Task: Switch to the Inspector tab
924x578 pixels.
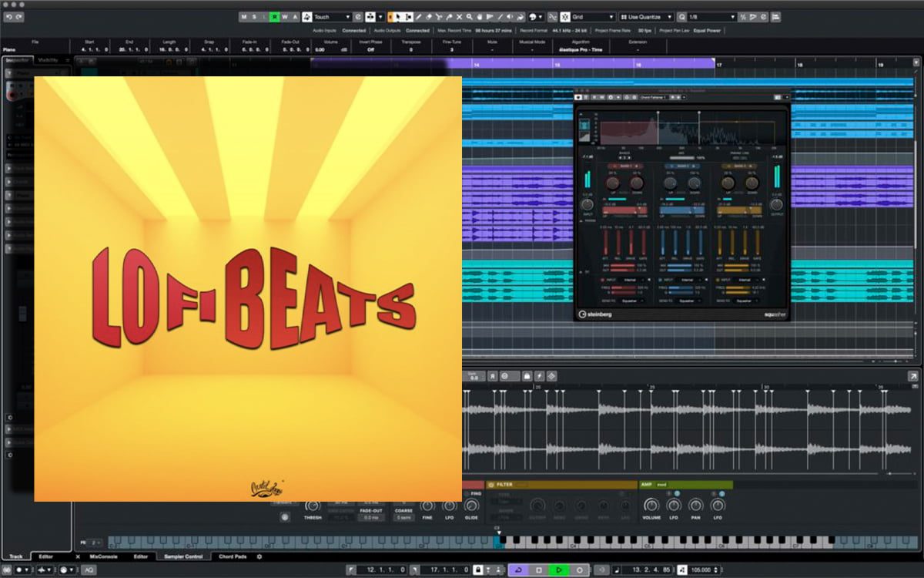Action: [x=16, y=60]
